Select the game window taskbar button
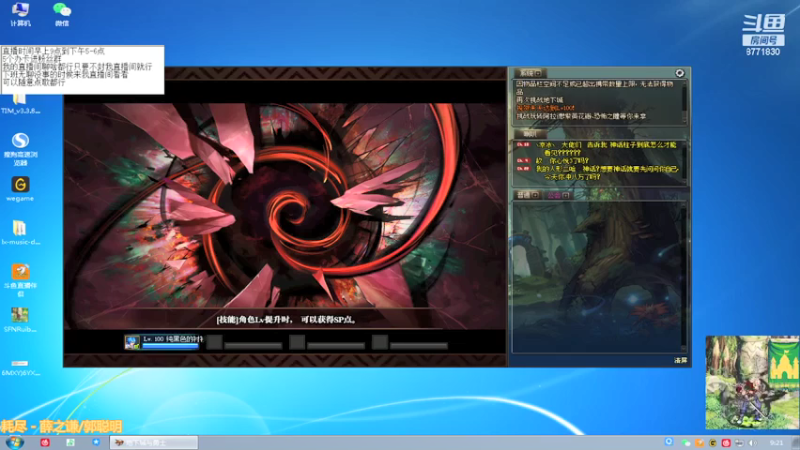Image resolution: width=800 pixels, height=450 pixels. 154,442
